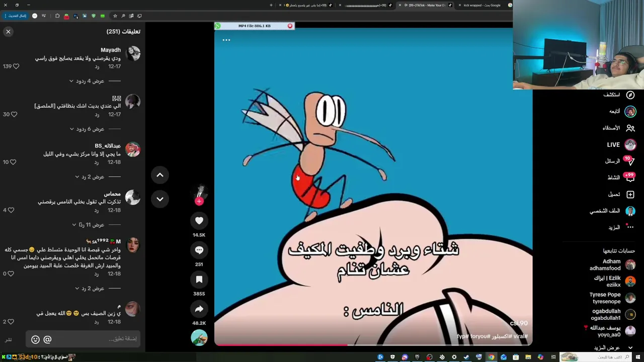The width and height of the screenshot is (644, 362).
Task: Close the MP4 File download popup
Action: (x=290, y=26)
